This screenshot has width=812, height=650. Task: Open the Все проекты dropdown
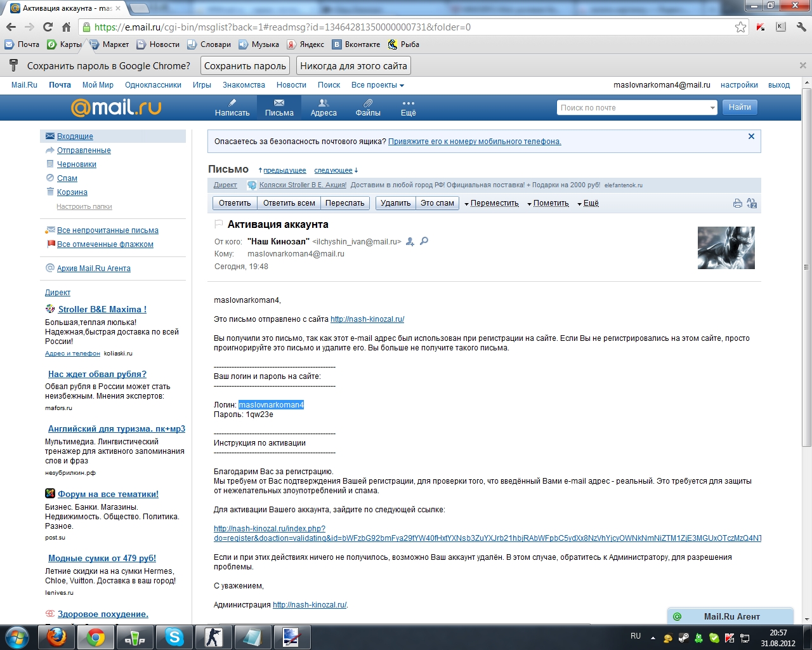point(377,85)
